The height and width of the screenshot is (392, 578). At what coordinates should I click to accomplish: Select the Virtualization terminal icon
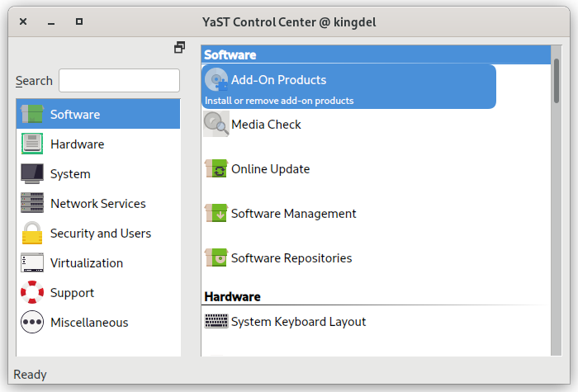click(x=32, y=262)
